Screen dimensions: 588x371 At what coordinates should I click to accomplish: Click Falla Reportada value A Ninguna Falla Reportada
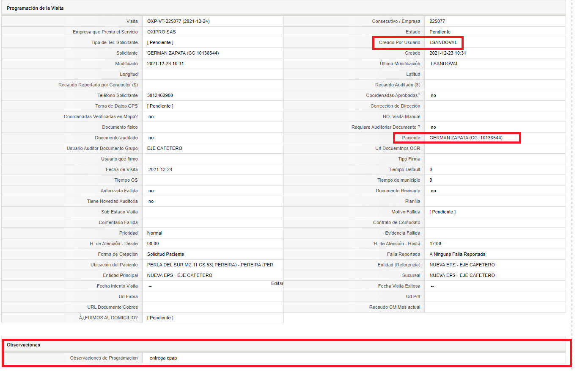[x=457, y=254]
